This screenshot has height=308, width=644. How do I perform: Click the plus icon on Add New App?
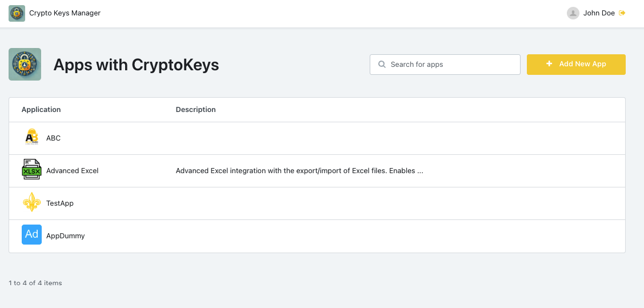(x=549, y=64)
